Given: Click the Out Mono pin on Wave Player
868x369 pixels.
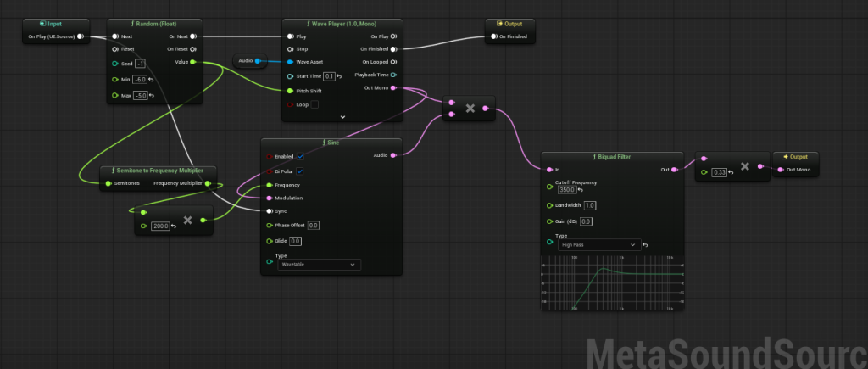Looking at the screenshot, I should pos(393,88).
